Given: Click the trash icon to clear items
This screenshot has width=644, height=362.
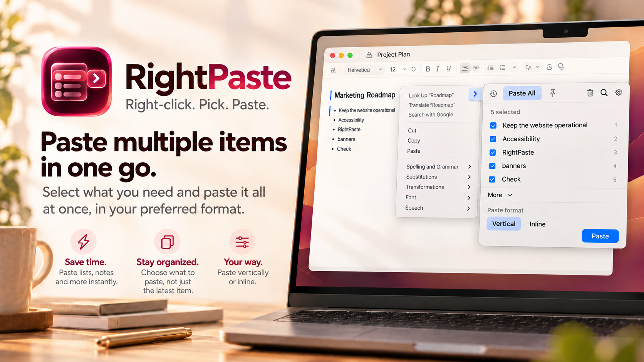Looking at the screenshot, I should (590, 93).
